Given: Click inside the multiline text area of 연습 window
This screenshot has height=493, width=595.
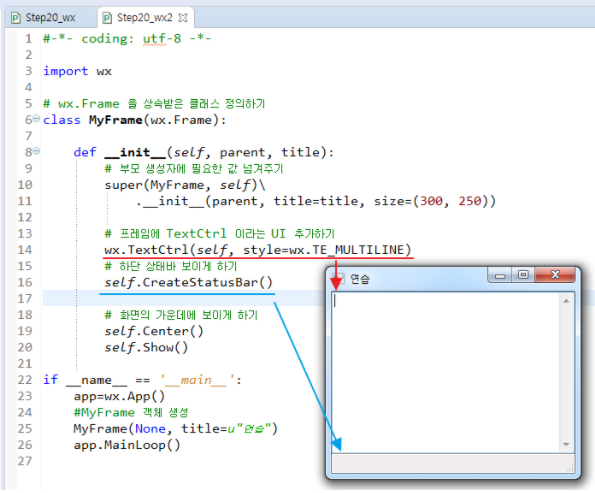Looking at the screenshot, I should click(445, 372).
